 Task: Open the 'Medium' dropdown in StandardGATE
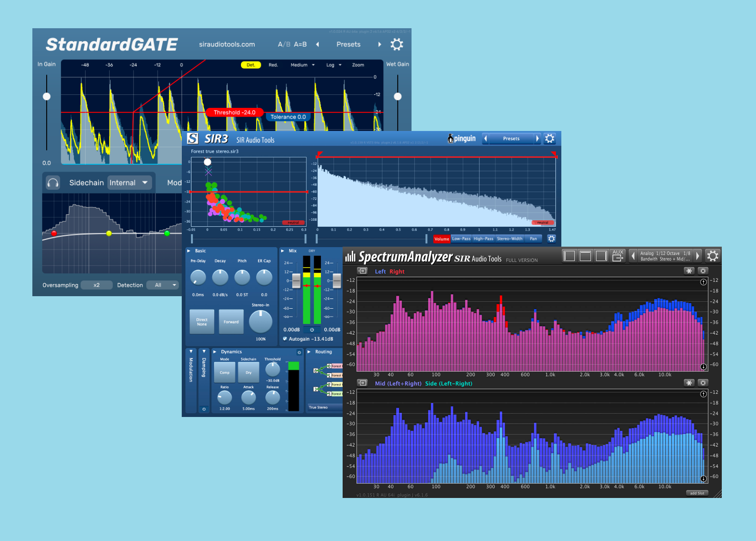[x=301, y=65]
